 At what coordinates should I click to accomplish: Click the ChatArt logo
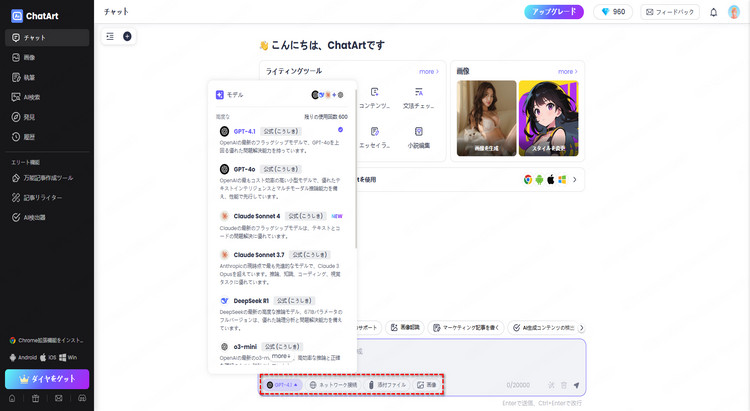(x=34, y=16)
